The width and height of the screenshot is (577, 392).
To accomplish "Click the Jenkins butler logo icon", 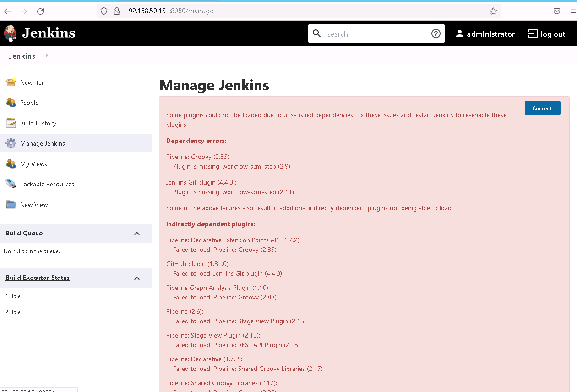I will pos(10,33).
